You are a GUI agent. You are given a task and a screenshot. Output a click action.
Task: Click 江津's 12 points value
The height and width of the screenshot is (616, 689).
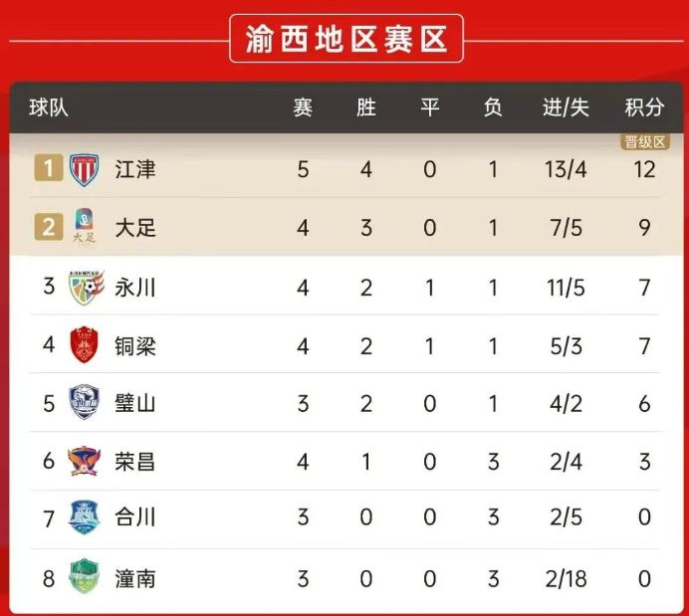(x=644, y=169)
